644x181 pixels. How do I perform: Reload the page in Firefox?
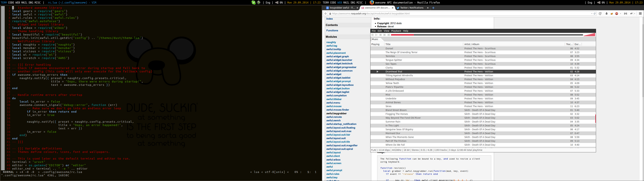(x=595, y=14)
